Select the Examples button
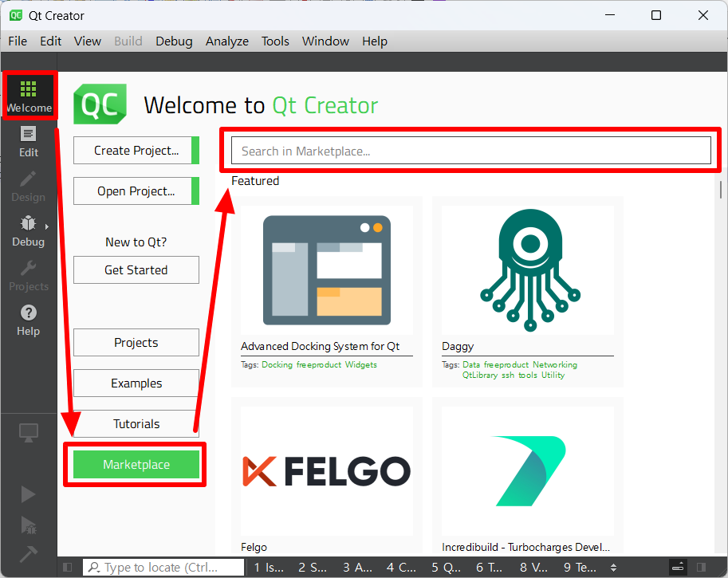The width and height of the screenshot is (728, 578). 136,383
